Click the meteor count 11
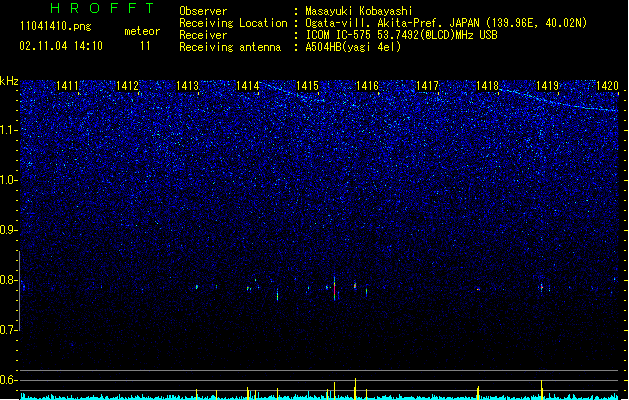The image size is (629, 400). (x=145, y=46)
